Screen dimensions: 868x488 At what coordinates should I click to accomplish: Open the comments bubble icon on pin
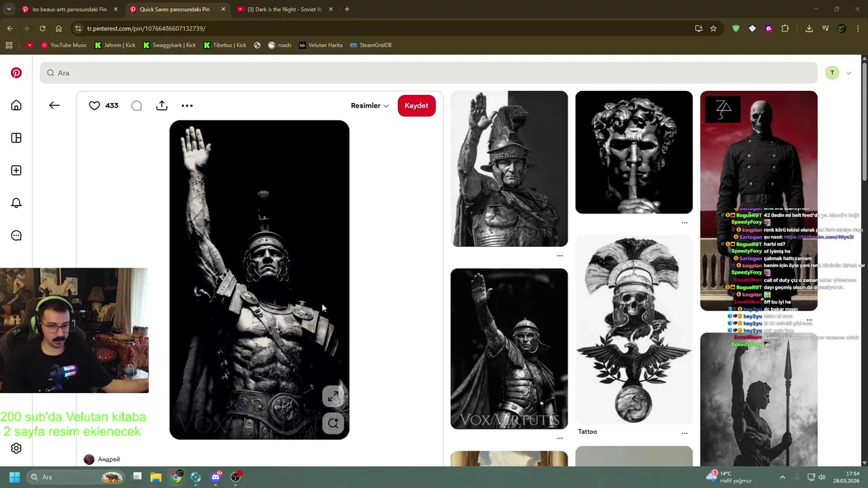[x=136, y=105]
